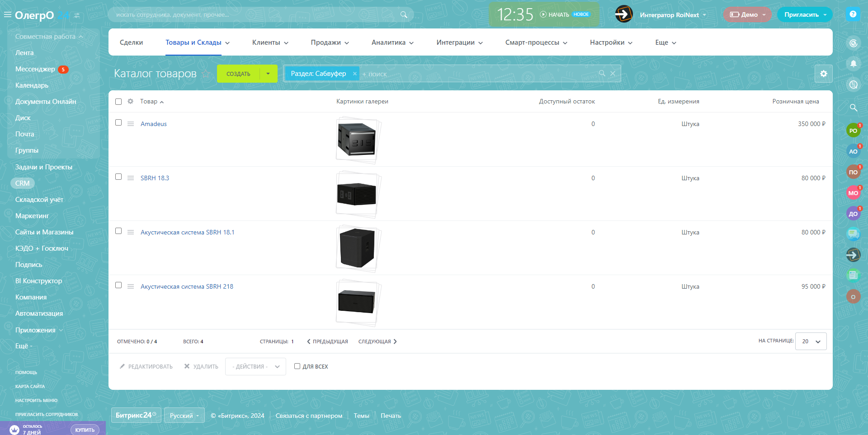Screen dimensions: 868x435
Task: Open notifications bell in right sidebar
Action: pyautogui.click(x=853, y=64)
